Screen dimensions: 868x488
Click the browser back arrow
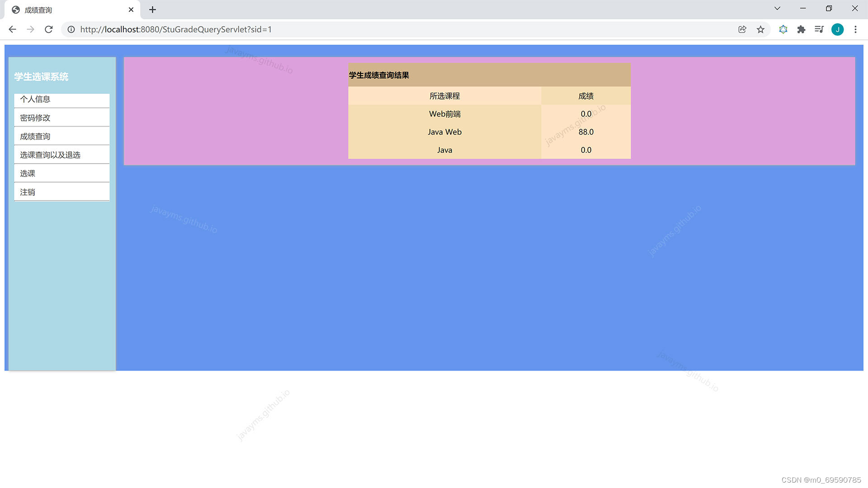12,29
